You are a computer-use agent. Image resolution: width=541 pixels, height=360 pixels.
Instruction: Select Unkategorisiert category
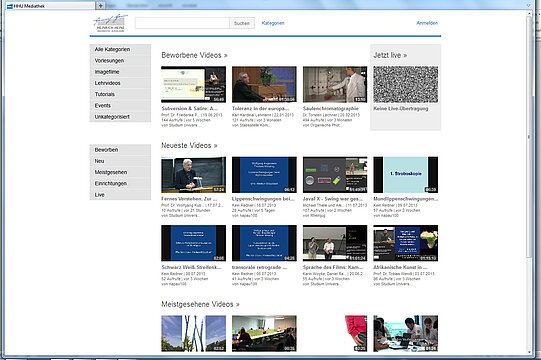coord(120,117)
